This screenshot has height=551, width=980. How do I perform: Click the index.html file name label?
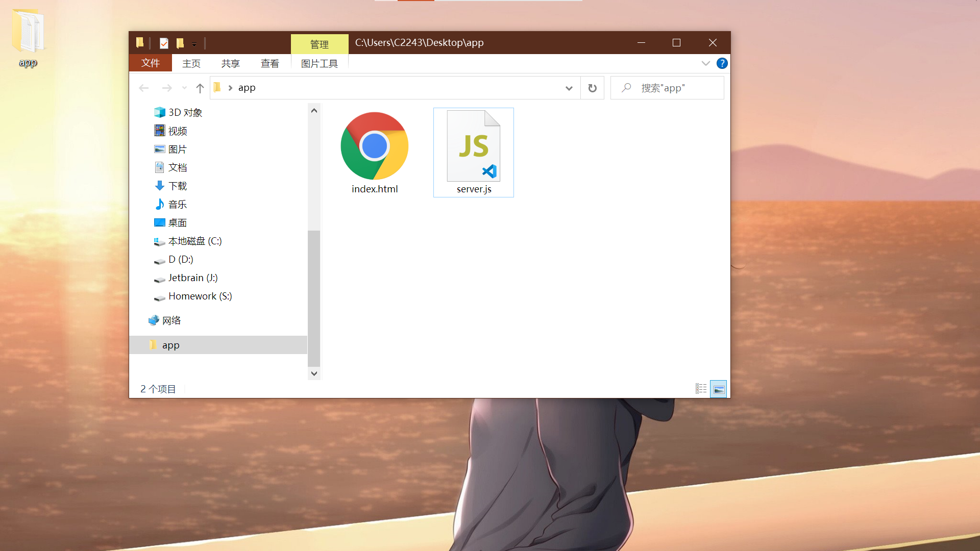point(375,189)
